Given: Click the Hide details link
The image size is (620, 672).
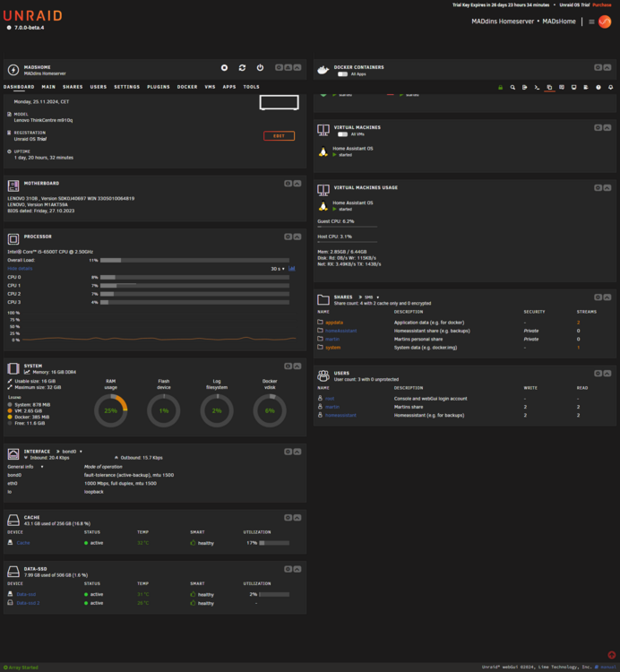Looking at the screenshot, I should click(x=20, y=269).
